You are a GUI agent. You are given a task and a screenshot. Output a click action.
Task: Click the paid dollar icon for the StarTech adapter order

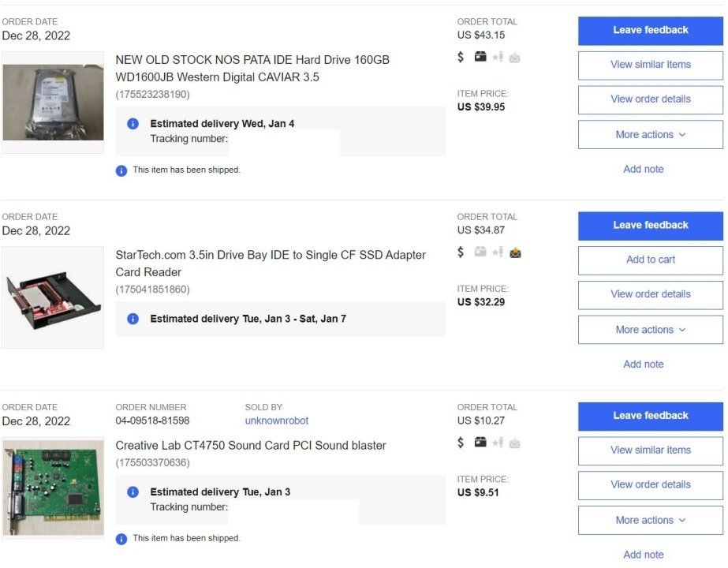click(461, 252)
